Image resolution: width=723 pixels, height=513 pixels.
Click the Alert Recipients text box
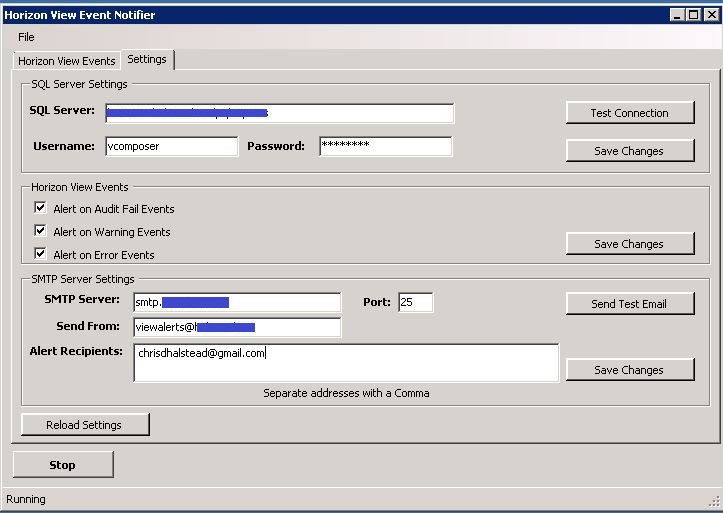[345, 363]
